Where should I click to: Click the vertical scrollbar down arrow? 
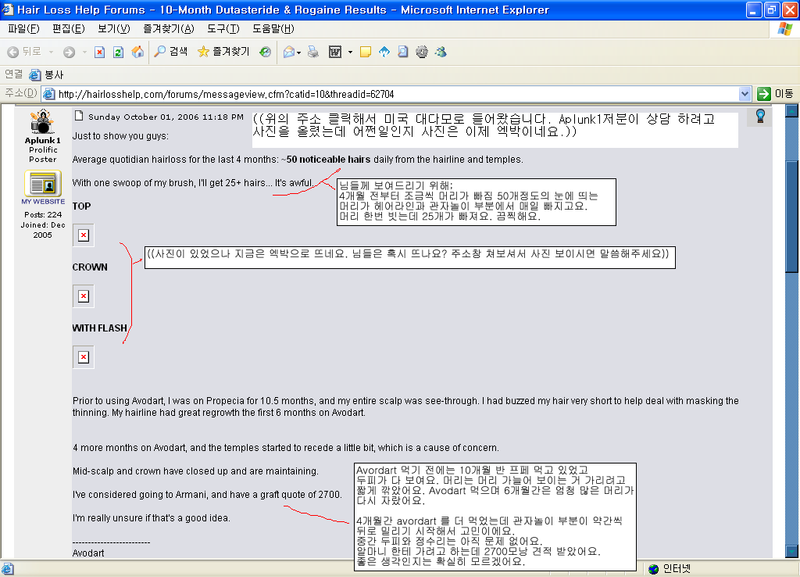point(792,551)
